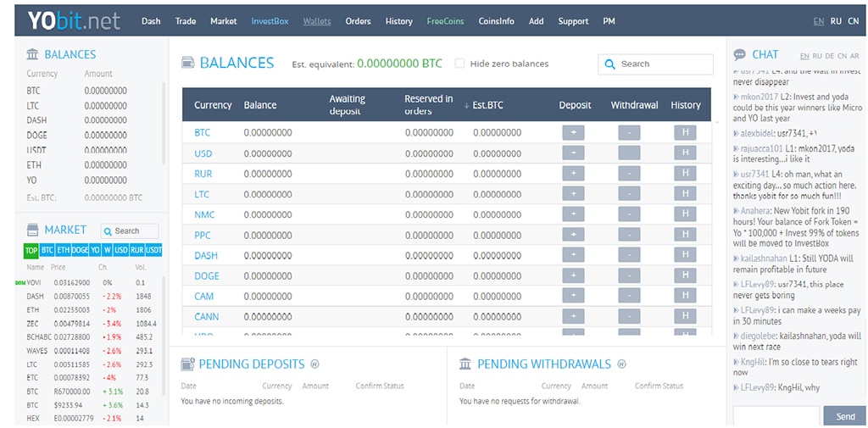Click inside the Market search field
The image size is (868, 428).
(130, 231)
